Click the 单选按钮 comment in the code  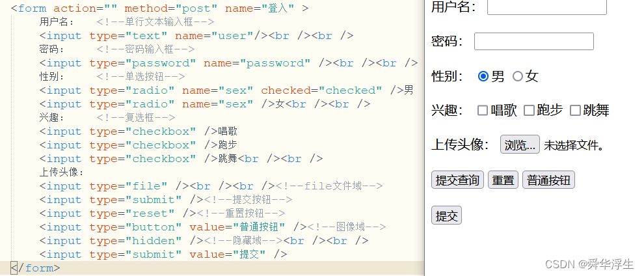[x=141, y=76]
